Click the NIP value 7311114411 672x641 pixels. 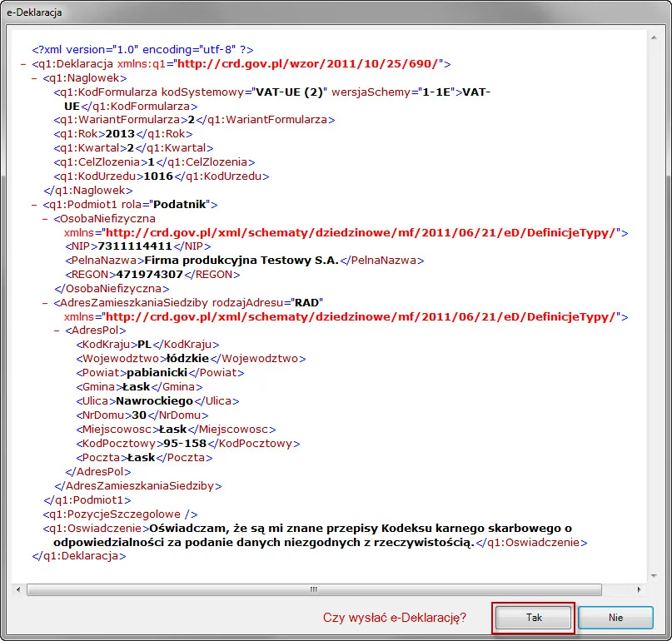135,246
